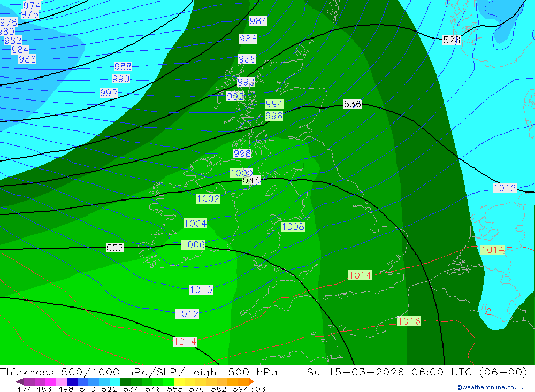The height and width of the screenshot is (392, 535).
Task: Click the '1004' isobar label
Action: (x=195, y=223)
